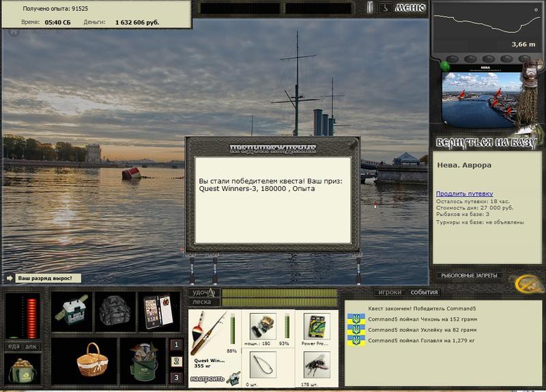Click 'Стоимость дня: 27 000 руб.' line
The image size is (546, 392).
pos(474,208)
